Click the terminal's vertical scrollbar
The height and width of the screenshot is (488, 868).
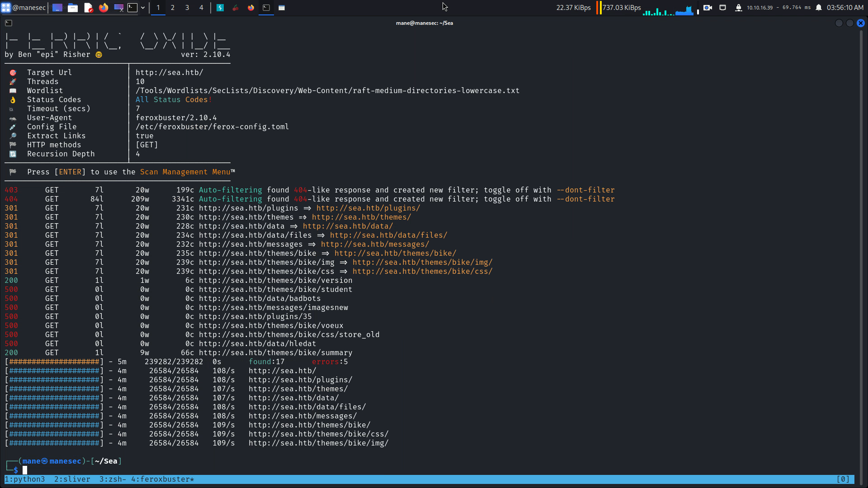tap(862, 258)
